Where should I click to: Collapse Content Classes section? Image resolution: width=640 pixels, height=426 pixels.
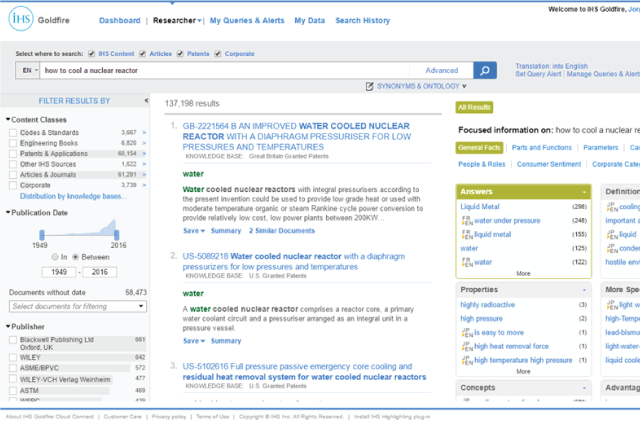pos(8,120)
